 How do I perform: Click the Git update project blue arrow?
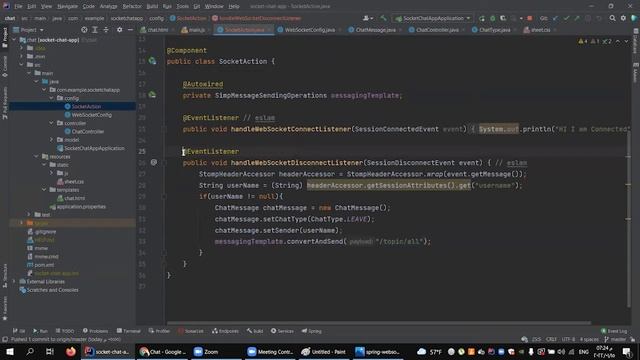pos(555,18)
